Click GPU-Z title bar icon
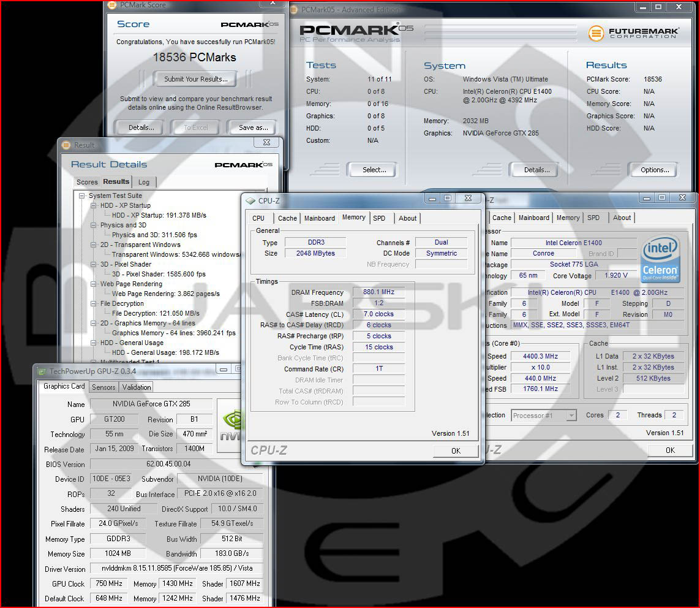Viewport: 700px width, 608px height. point(42,371)
